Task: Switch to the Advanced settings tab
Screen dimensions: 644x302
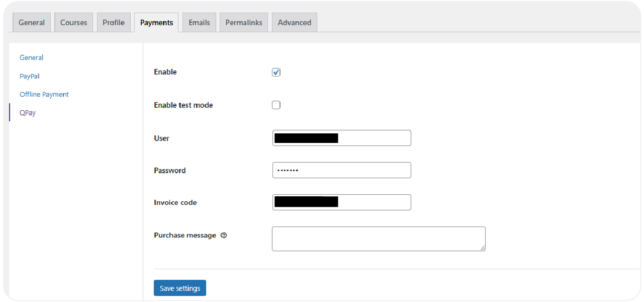Action: [x=294, y=22]
